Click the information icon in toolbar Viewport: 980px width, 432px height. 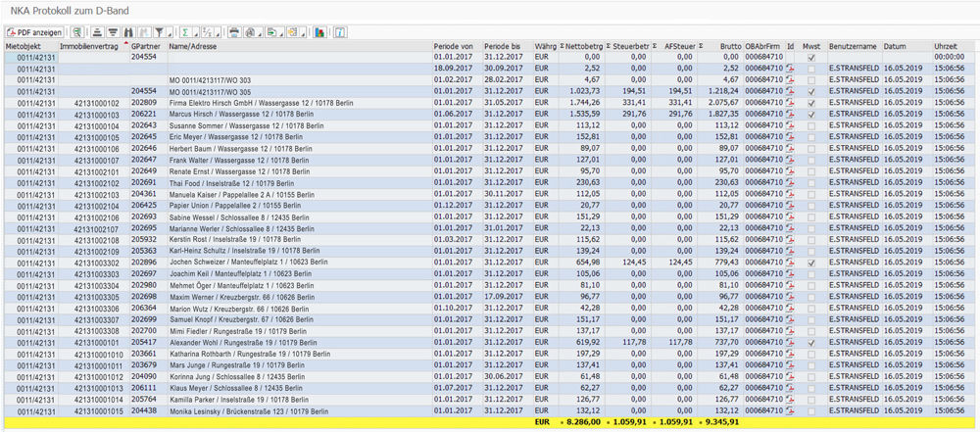point(340,32)
